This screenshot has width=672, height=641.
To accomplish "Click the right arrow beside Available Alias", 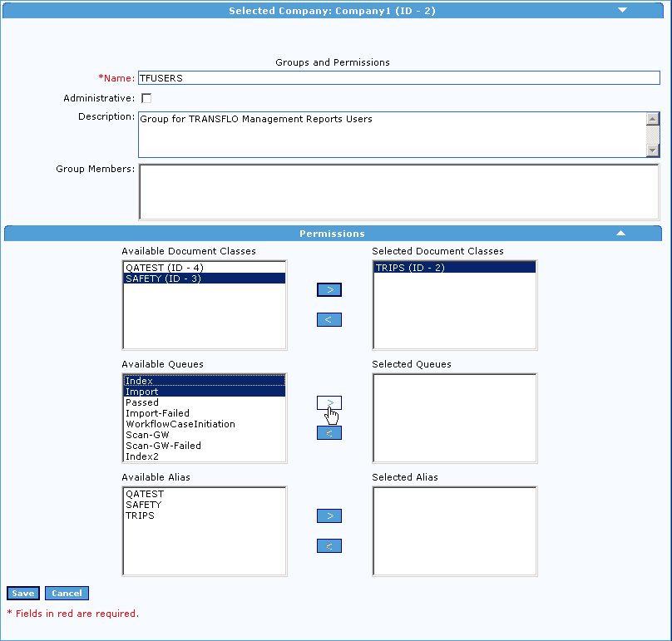I will [329, 515].
